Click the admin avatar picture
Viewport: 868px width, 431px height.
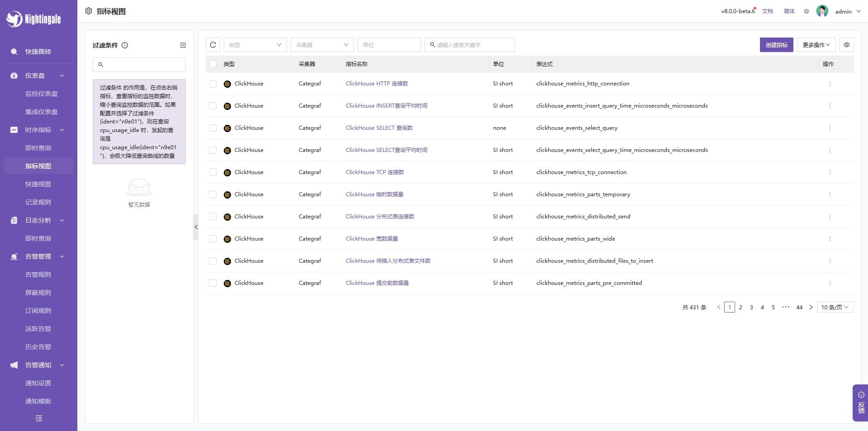pyautogui.click(x=822, y=11)
